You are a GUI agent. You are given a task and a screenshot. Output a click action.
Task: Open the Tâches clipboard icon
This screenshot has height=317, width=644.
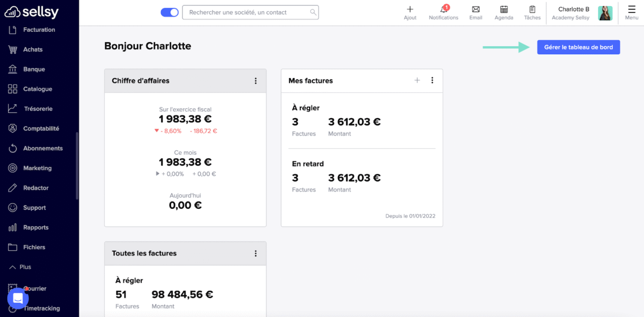pos(532,9)
